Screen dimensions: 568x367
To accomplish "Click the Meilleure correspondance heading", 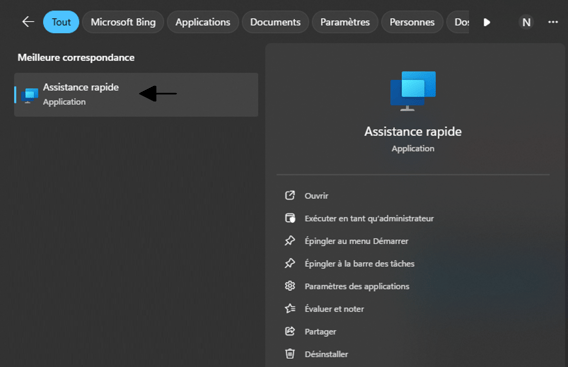I will (x=76, y=58).
